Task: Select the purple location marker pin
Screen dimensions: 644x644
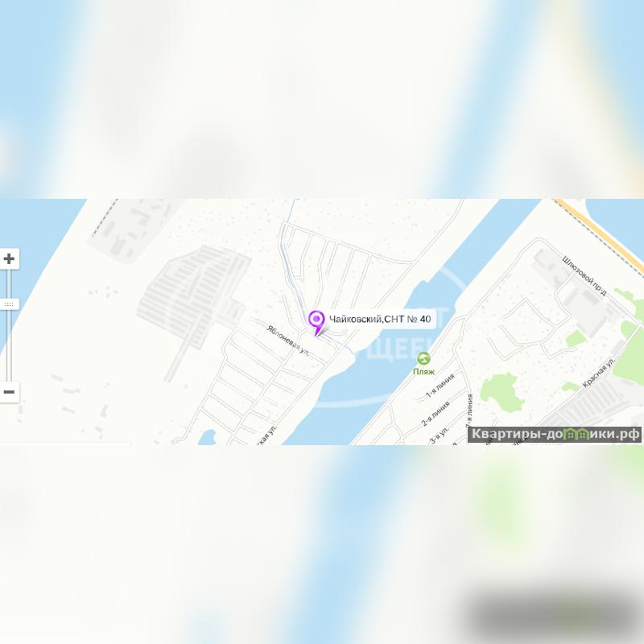Action: 316,323
